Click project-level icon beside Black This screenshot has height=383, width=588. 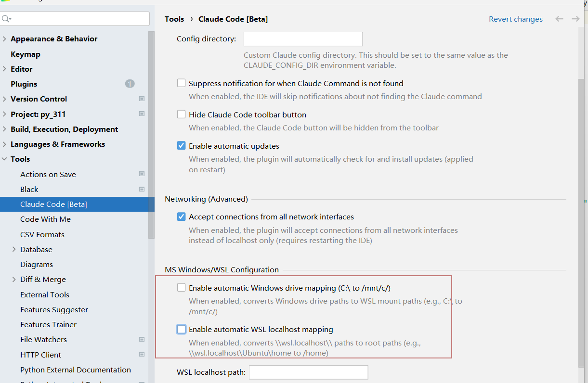click(x=142, y=189)
